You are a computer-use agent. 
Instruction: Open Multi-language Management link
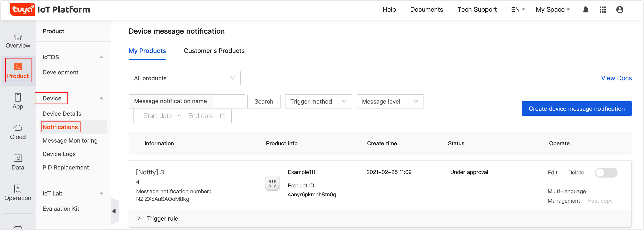[x=566, y=196]
